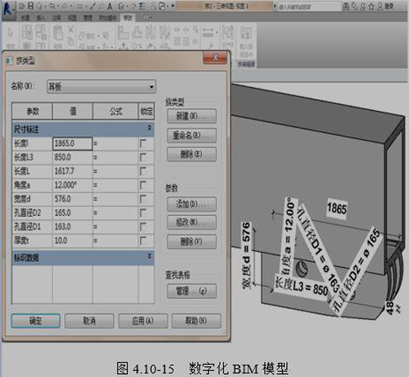The width and height of the screenshot is (409, 377).
Task: Toggle lock checkbox for 厚度t row
Action: click(143, 240)
